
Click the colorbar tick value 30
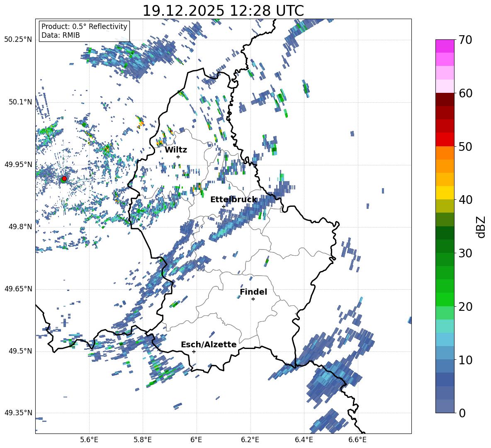(x=465, y=253)
